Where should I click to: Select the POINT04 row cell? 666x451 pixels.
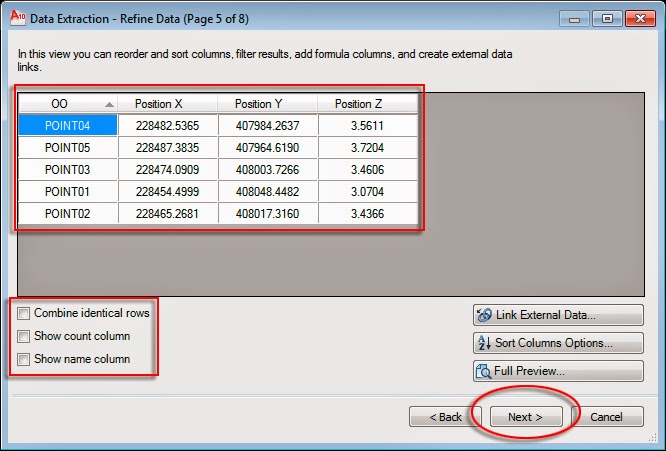(x=68, y=126)
